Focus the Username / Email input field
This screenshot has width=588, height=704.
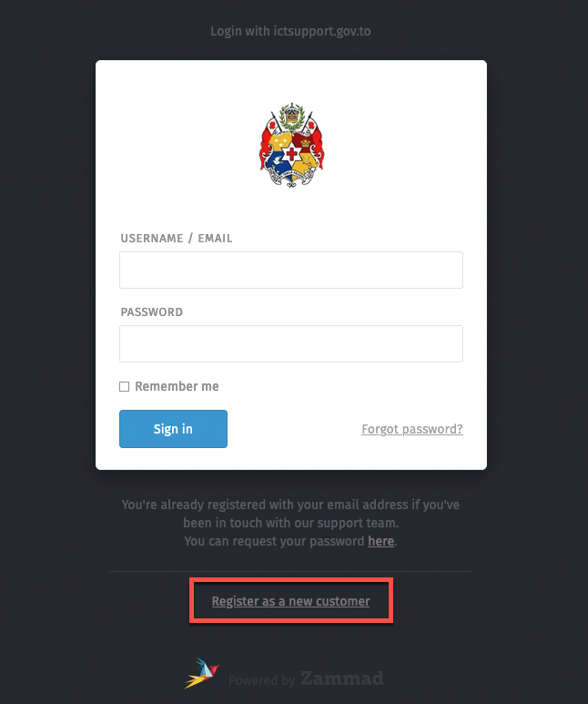point(291,270)
